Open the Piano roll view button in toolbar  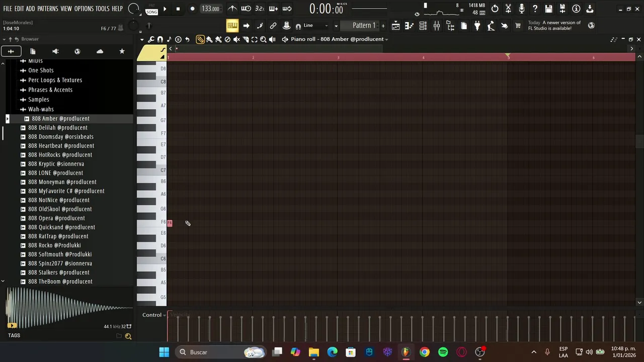coord(410,26)
